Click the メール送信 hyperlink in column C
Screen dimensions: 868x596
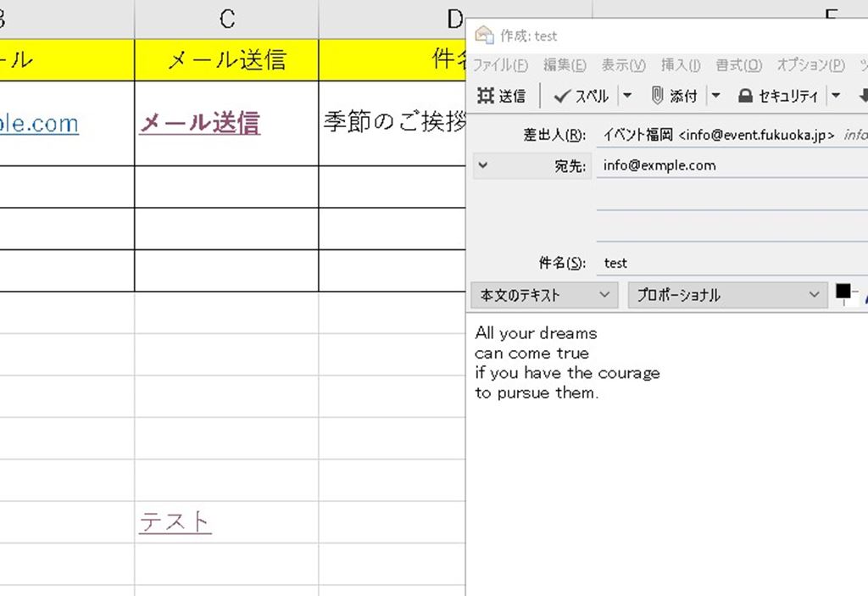click(199, 124)
